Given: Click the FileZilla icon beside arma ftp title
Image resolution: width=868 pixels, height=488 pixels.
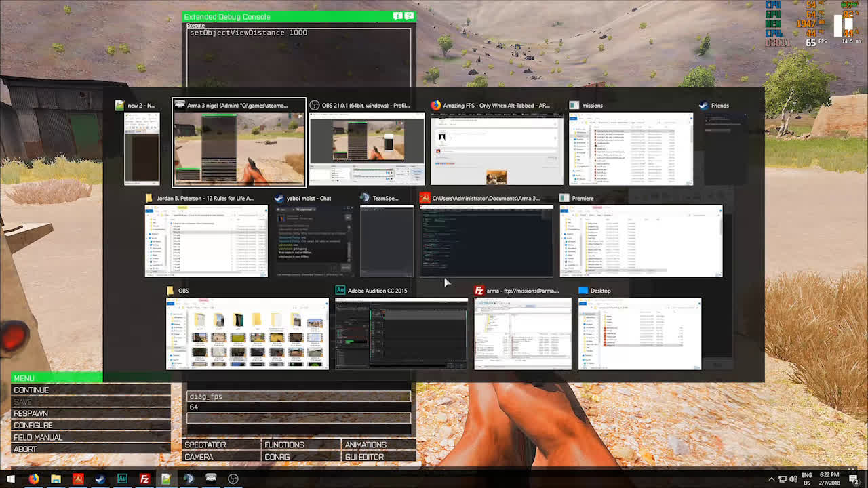Looking at the screenshot, I should (479, 290).
